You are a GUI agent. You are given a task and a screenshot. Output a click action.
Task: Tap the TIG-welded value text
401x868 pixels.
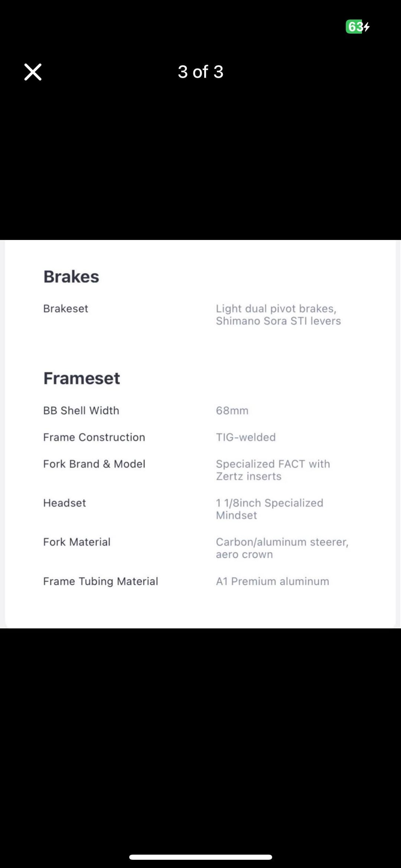246,437
